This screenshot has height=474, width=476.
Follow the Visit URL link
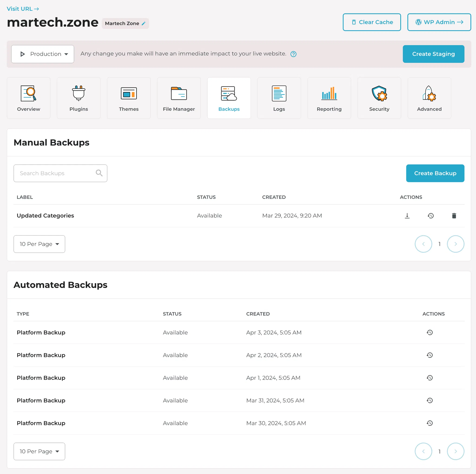[x=23, y=9]
